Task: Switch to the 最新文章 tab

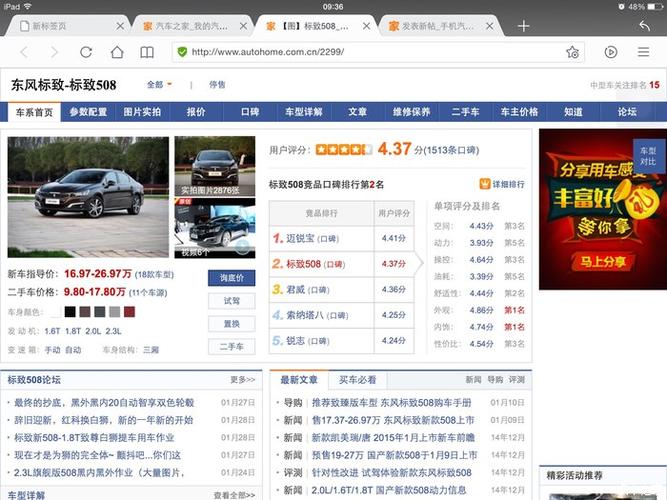Action: [x=299, y=380]
